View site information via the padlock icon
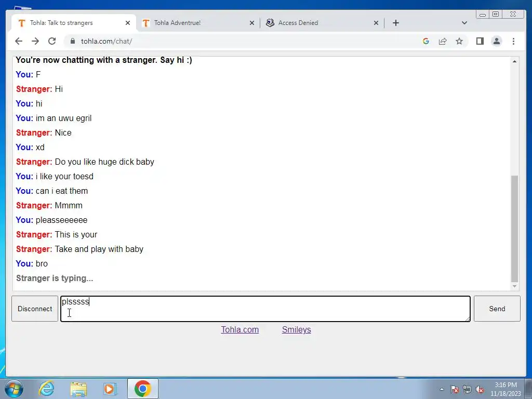 tap(72, 41)
